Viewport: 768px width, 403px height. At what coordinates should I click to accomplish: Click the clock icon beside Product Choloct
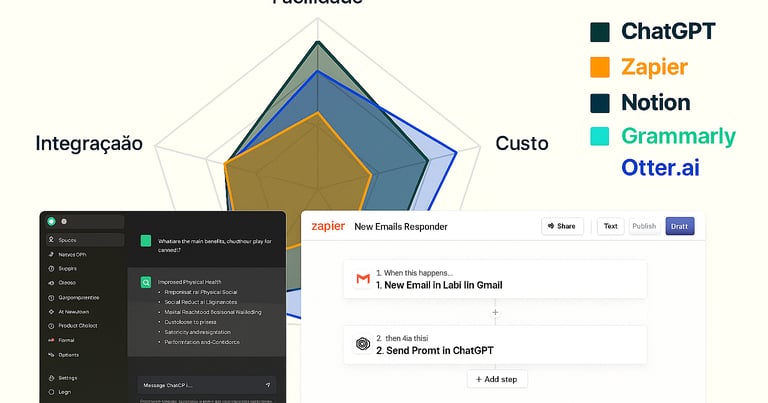(x=51, y=326)
